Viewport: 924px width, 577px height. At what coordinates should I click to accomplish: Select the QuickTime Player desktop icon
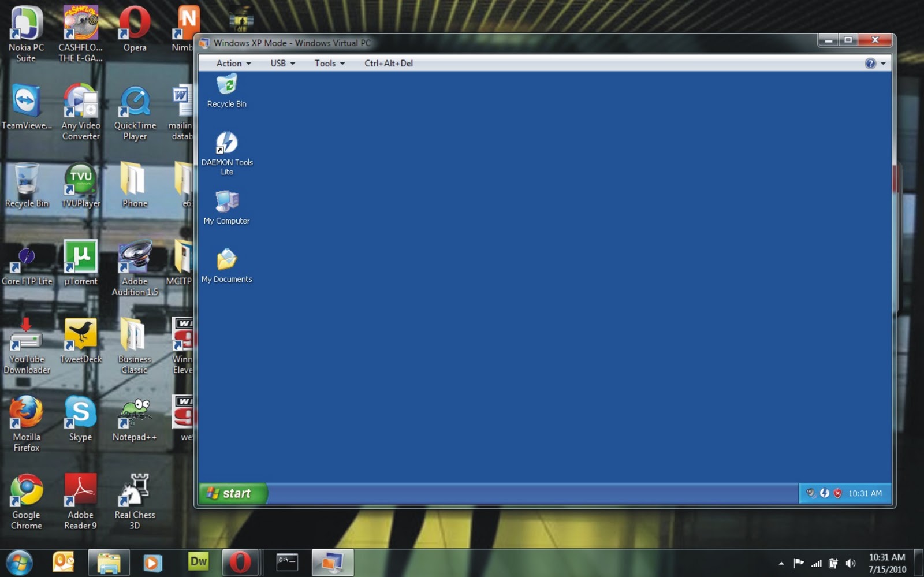135,112
